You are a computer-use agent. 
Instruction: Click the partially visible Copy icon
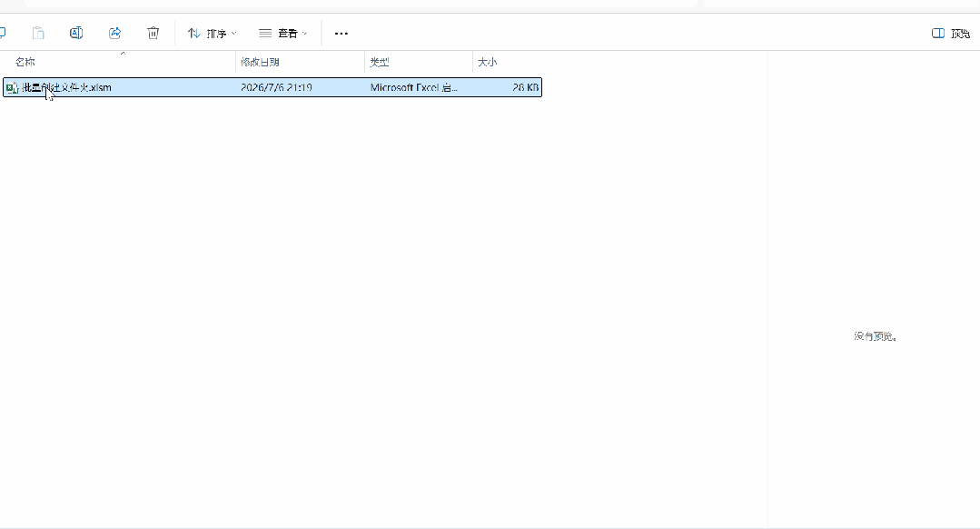pos(3,33)
